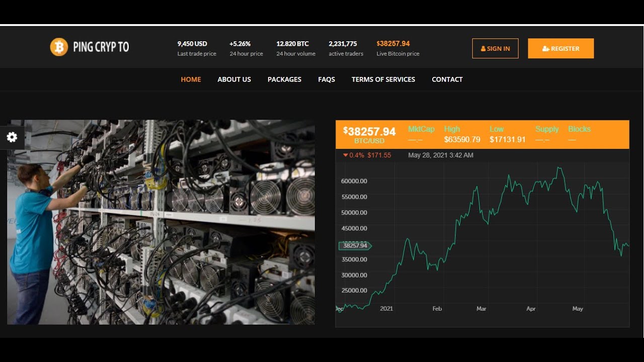This screenshot has height=362, width=644.
Task: Open the PACKAGES menu item
Action: [x=284, y=79]
